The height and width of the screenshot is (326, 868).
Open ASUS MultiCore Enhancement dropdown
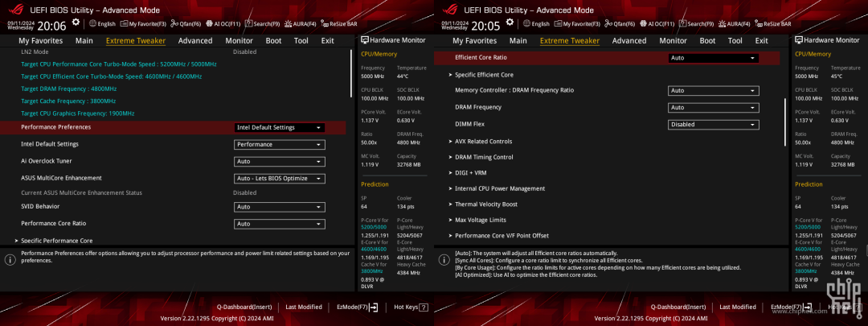(x=280, y=179)
